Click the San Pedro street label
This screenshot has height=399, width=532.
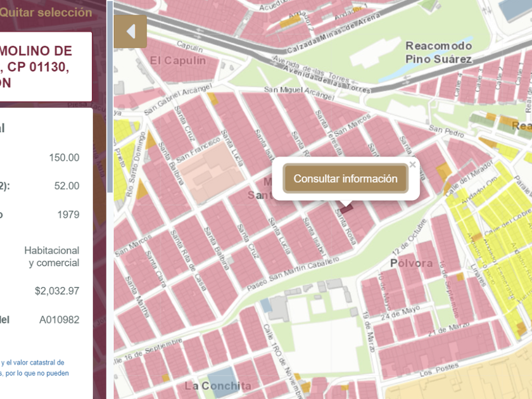(x=446, y=131)
